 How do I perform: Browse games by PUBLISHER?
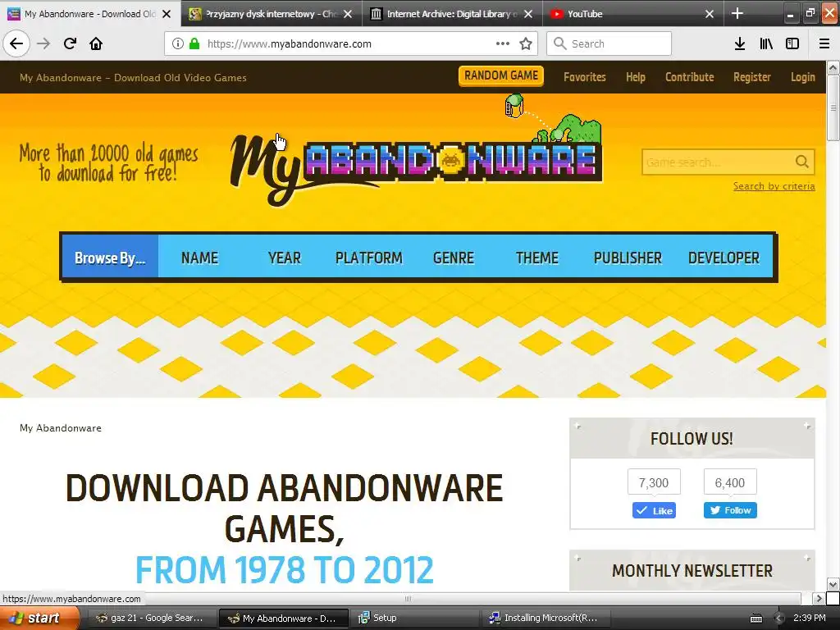point(628,258)
